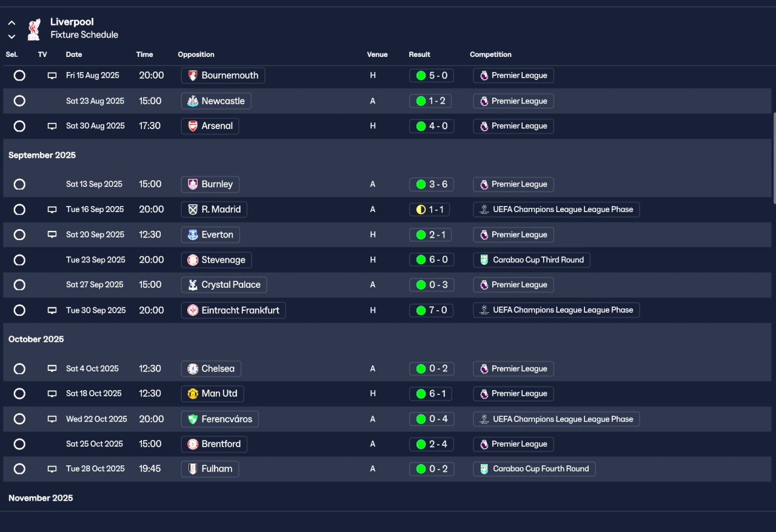Sort fixtures by Opposition column header
This screenshot has height=532, width=776.
196,55
